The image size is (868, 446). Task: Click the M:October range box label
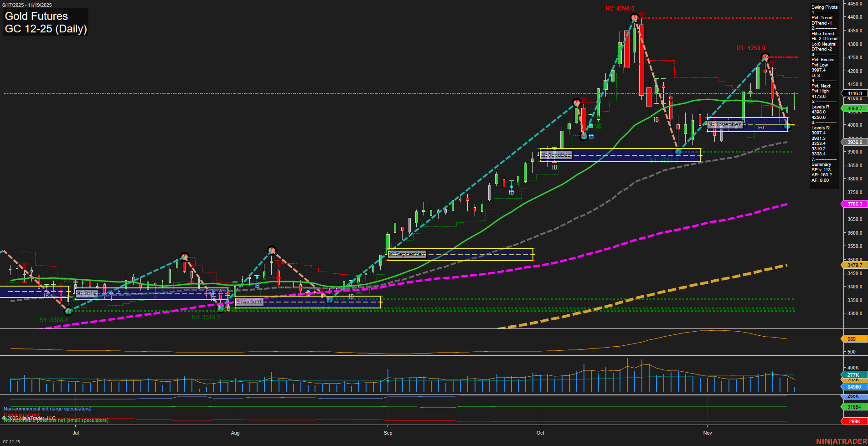(555, 155)
